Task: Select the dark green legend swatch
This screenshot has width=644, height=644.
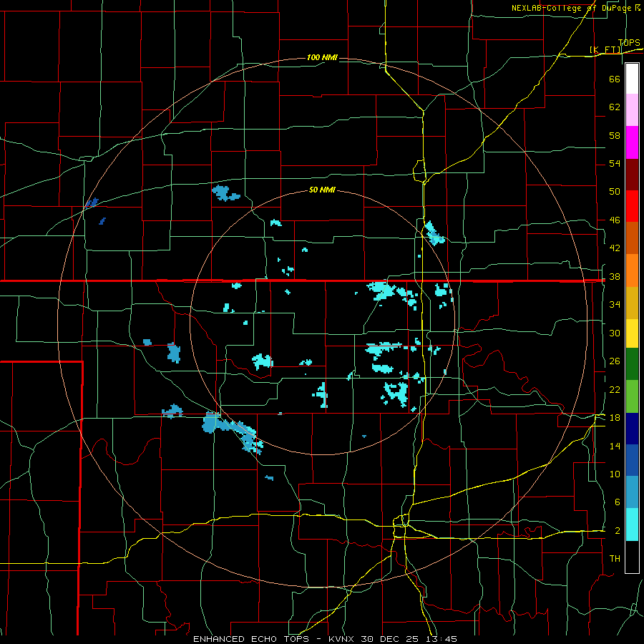Action: coord(632,364)
